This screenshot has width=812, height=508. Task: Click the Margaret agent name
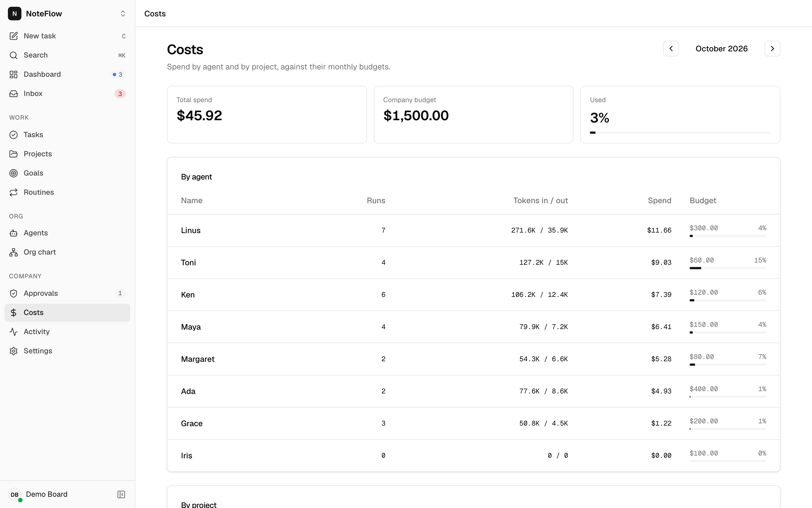point(198,359)
